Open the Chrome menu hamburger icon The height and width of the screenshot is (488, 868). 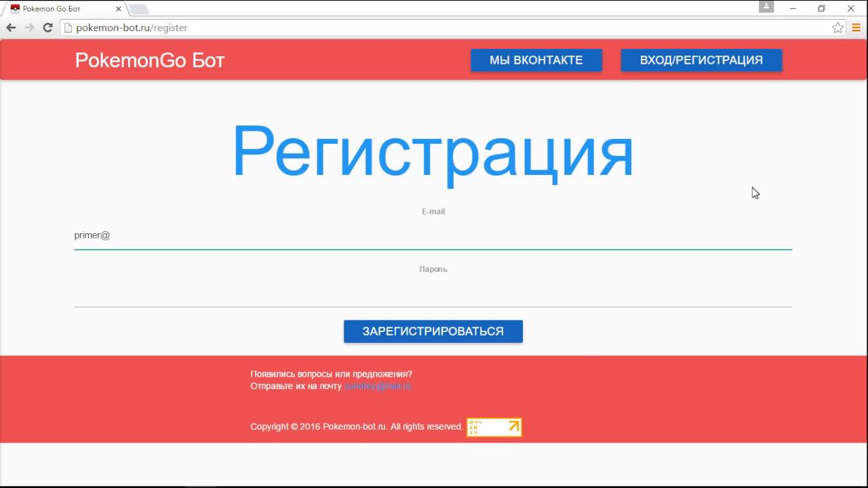pyautogui.click(x=856, y=28)
